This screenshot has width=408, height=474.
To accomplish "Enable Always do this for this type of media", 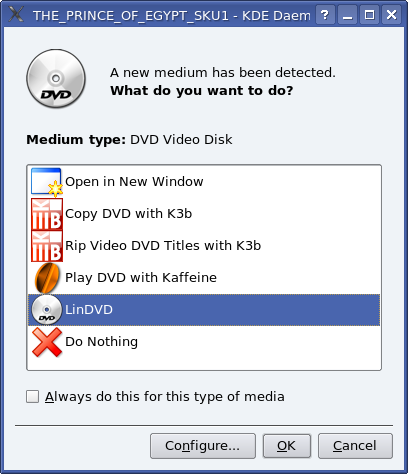I will 32,397.
